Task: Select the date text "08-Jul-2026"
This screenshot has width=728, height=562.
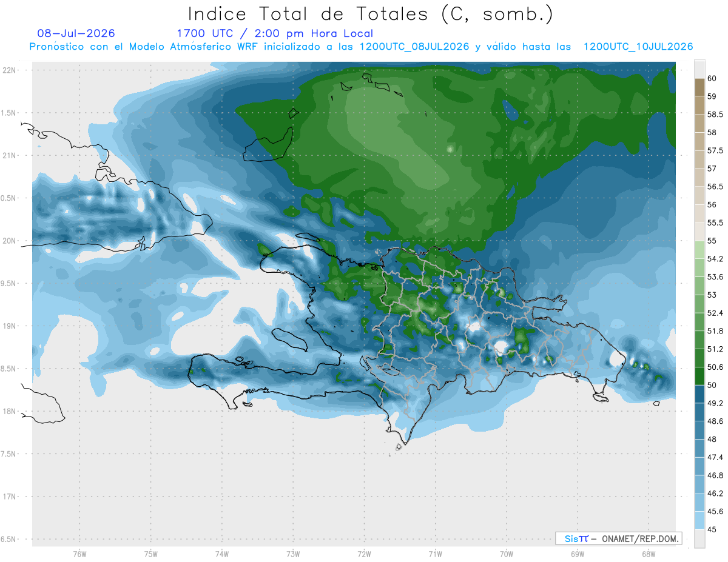Action: pos(76,33)
